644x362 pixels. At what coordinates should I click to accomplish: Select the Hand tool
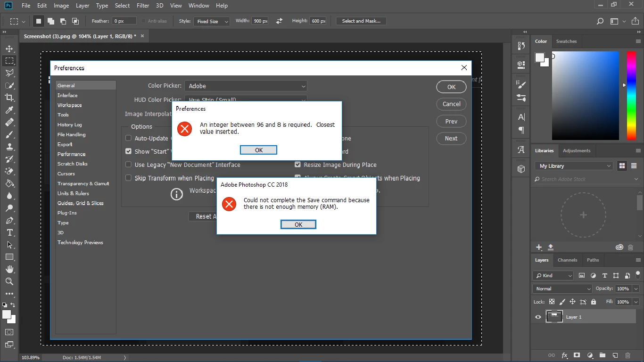[9, 269]
